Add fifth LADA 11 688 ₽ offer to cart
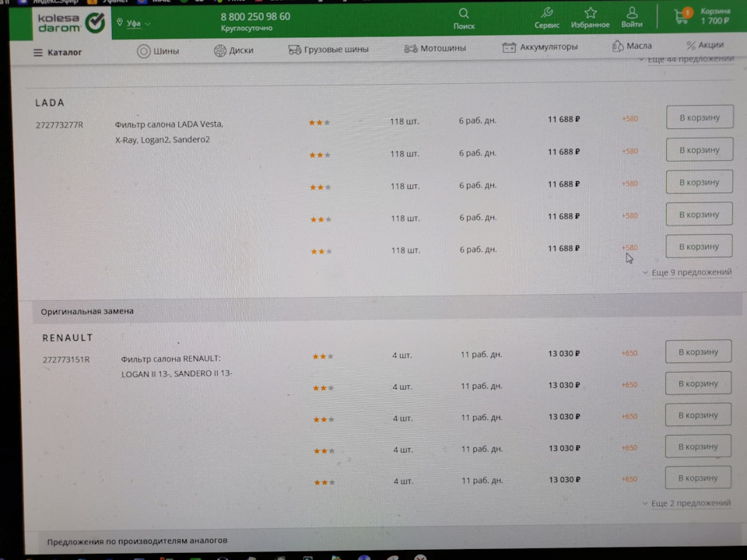The height and width of the screenshot is (560, 747). pyautogui.click(x=699, y=247)
